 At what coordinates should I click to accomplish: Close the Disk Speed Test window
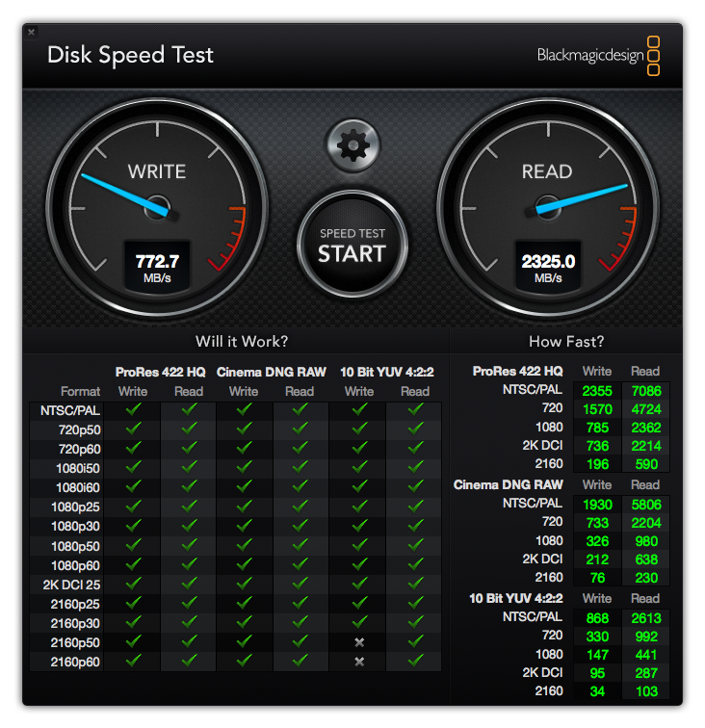(31, 32)
